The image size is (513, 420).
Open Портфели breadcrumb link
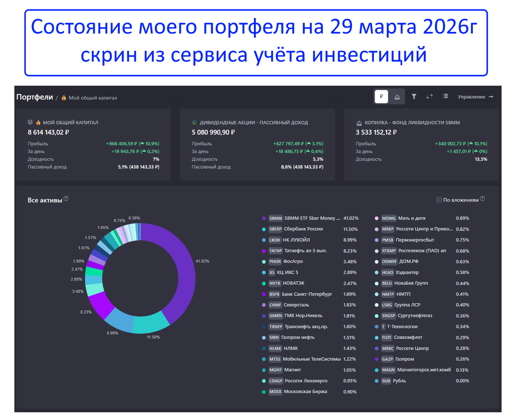pos(34,97)
